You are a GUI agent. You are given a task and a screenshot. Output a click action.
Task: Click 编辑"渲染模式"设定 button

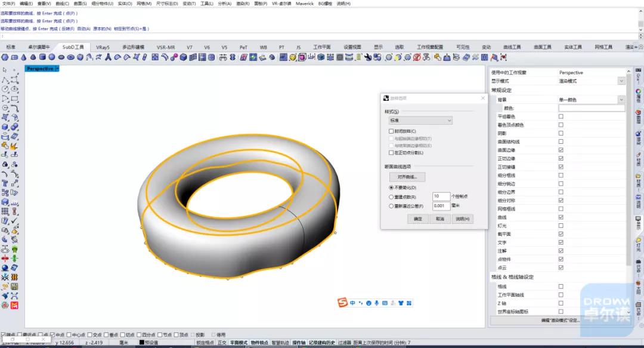(559, 321)
